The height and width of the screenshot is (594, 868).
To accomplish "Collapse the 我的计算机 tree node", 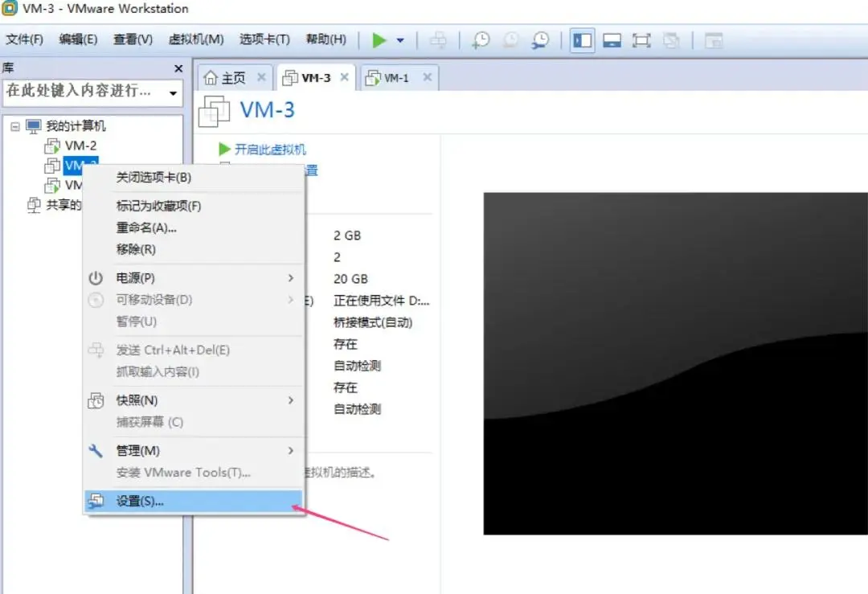I will coord(15,127).
